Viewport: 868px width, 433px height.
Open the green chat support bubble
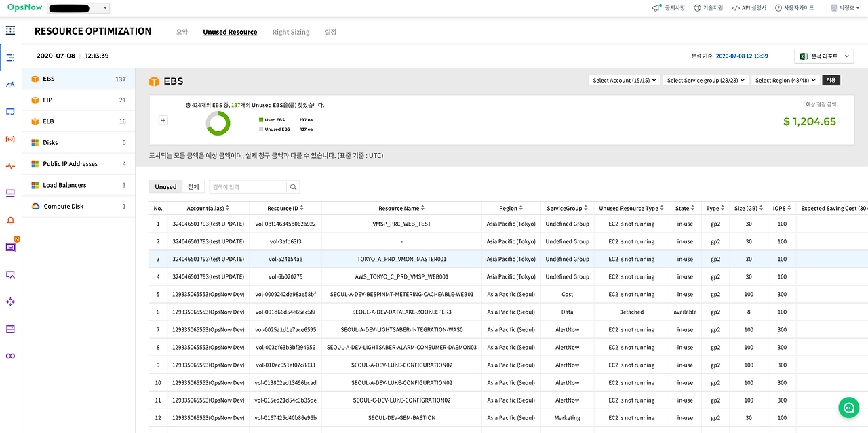pos(848,407)
